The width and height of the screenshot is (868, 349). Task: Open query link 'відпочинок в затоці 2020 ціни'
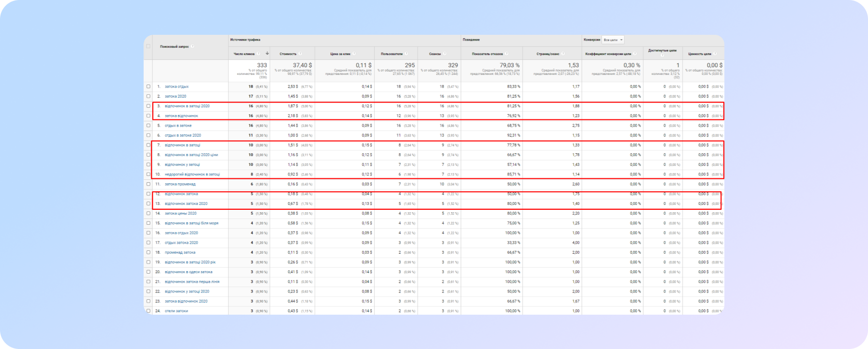pyautogui.click(x=191, y=155)
